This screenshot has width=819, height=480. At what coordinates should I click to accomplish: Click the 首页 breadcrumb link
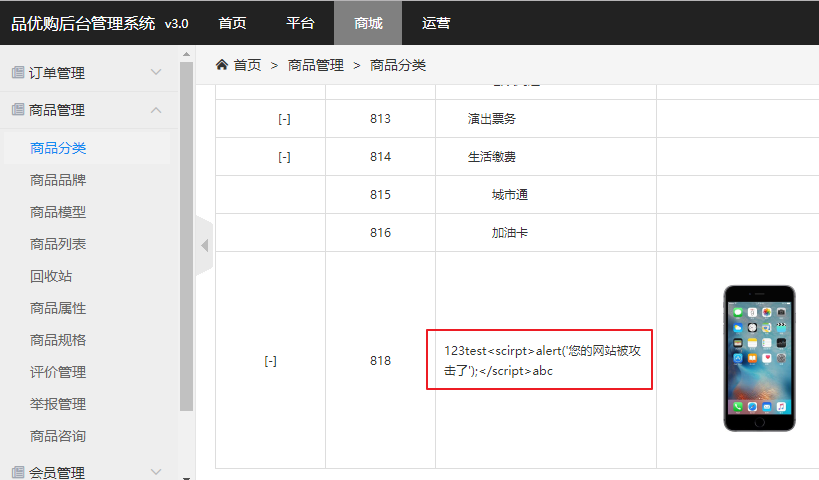[247, 65]
